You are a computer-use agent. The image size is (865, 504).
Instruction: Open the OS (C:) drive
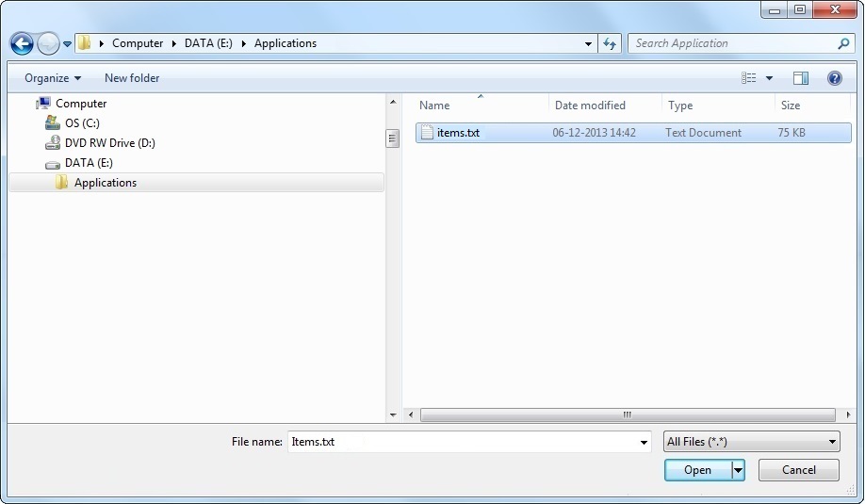click(x=81, y=123)
